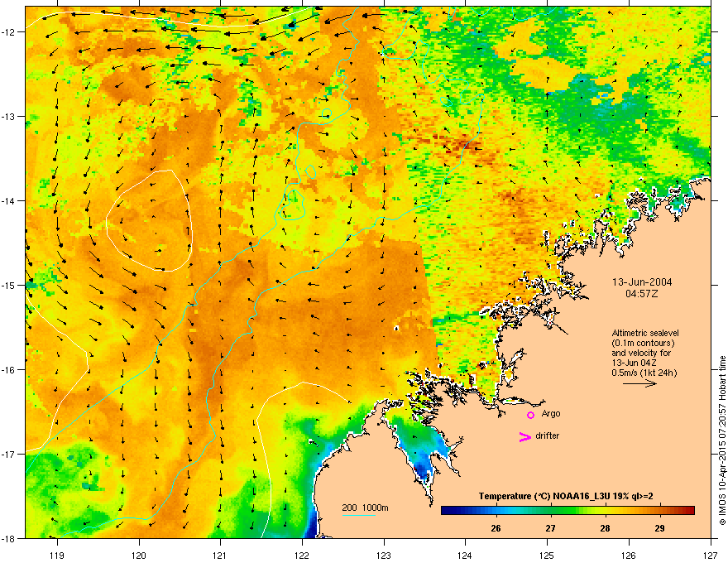Click the temperature color bar
Image resolution: width=728 pixels, height=563 pixels.
tap(568, 511)
